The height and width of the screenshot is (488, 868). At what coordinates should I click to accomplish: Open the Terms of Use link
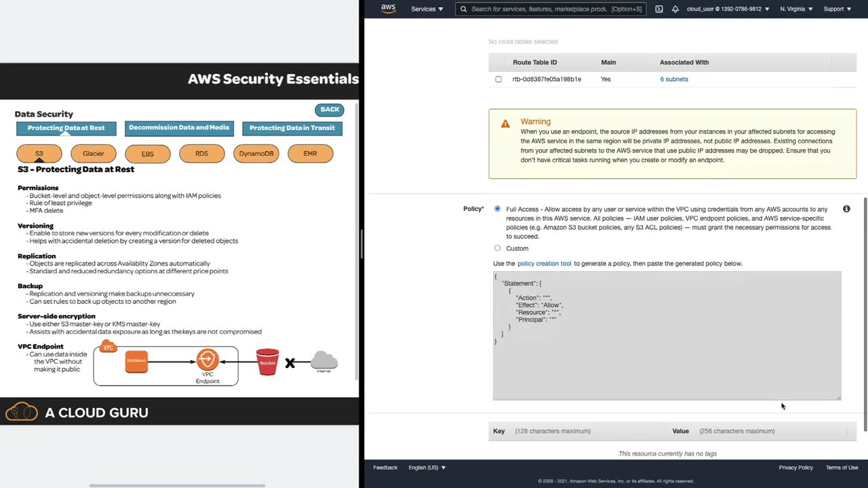point(842,468)
